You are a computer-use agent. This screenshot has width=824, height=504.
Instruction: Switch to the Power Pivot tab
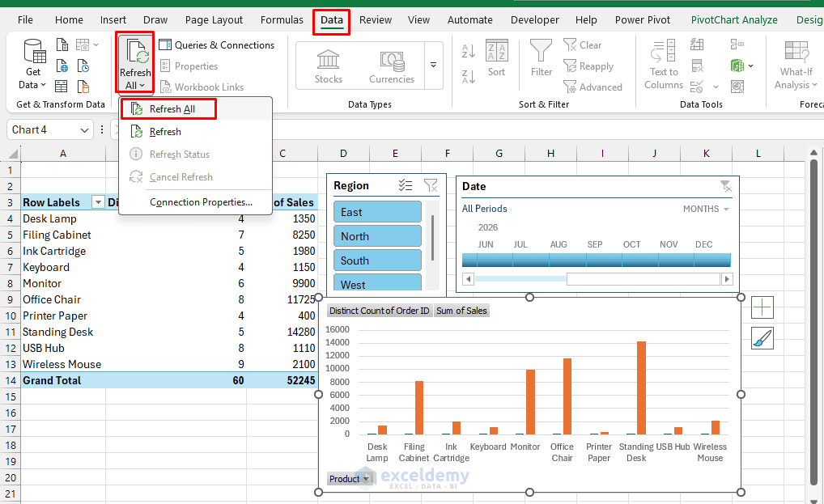(x=642, y=20)
